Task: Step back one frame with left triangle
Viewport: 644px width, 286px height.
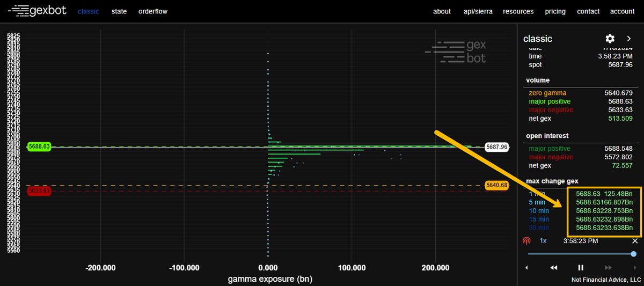Action: 526,267
